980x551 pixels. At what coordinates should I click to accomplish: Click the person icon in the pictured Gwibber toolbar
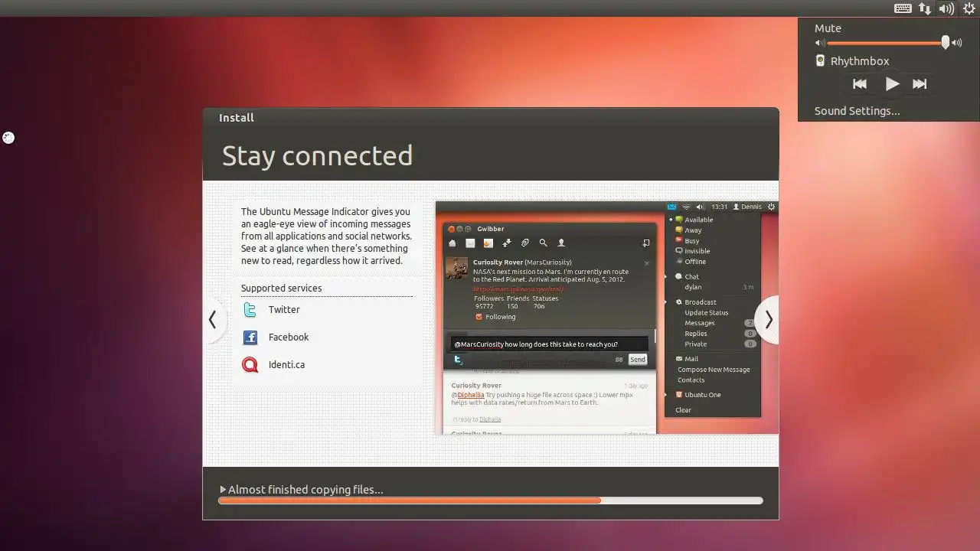561,243
